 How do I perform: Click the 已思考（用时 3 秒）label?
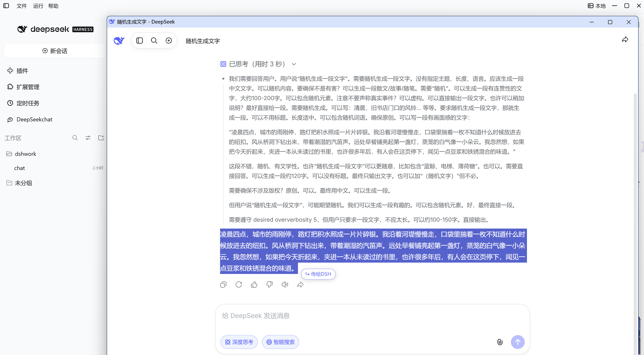point(257,64)
